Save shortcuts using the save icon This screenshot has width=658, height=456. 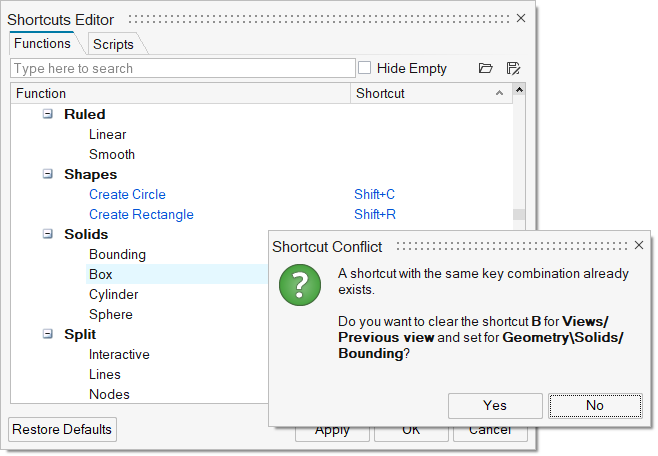click(x=514, y=69)
